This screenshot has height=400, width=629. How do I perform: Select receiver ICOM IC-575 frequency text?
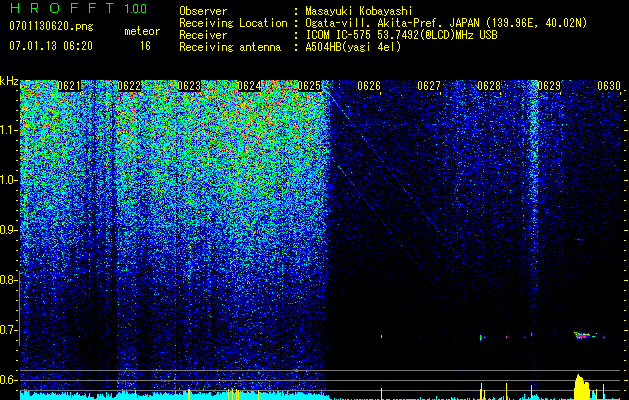(401, 35)
